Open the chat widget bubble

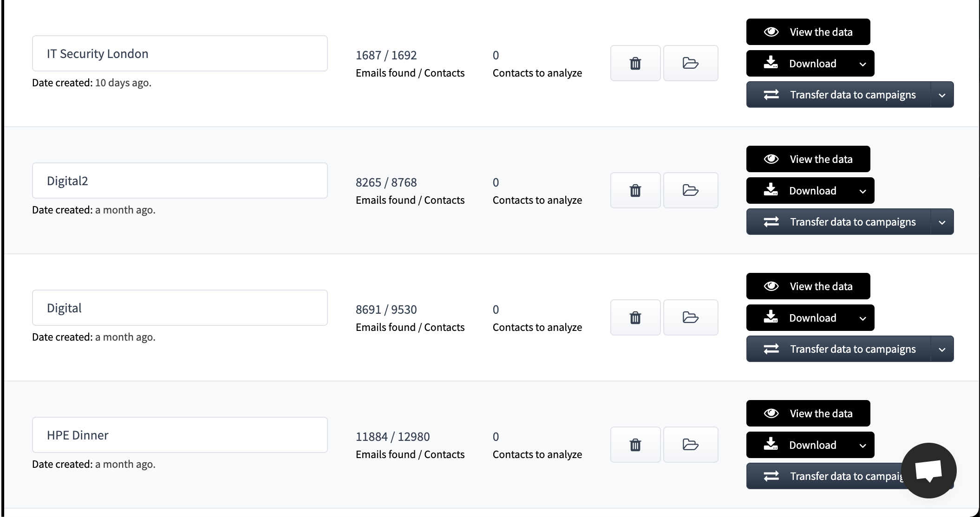point(928,471)
